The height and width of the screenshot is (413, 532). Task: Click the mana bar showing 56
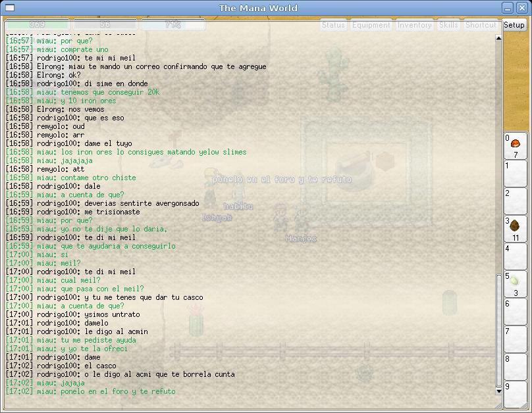point(105,24)
